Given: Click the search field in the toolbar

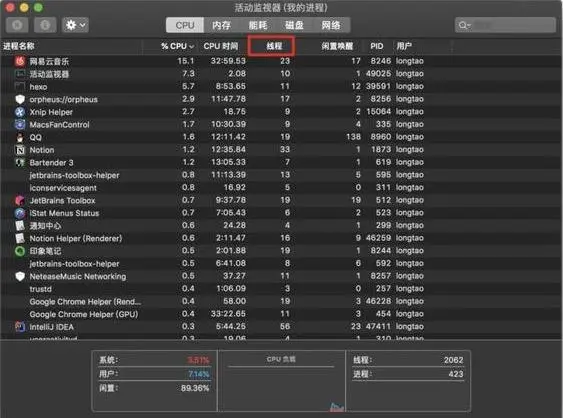Looking at the screenshot, I should tap(505, 25).
